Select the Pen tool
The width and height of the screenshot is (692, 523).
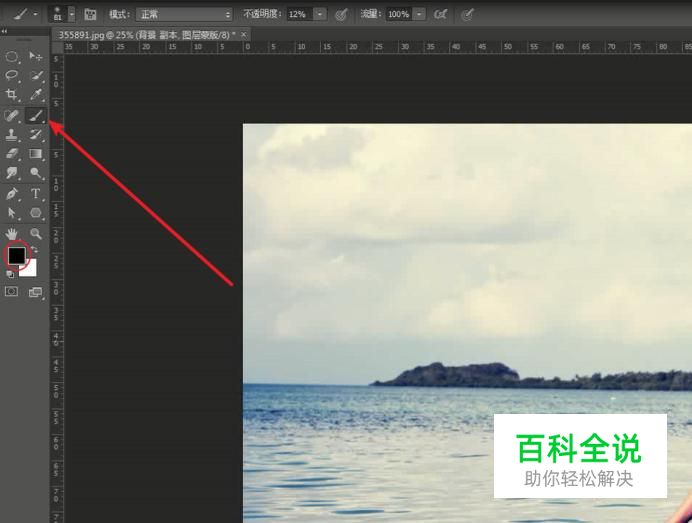pyautogui.click(x=13, y=193)
